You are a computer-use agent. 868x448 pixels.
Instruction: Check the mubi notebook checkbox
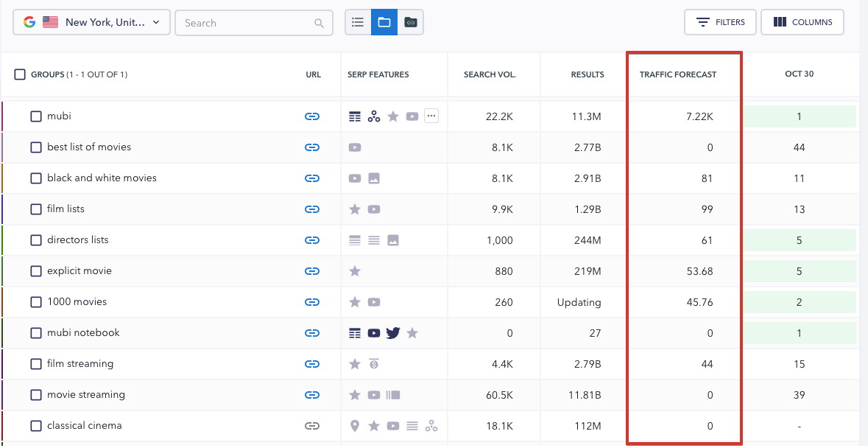[36, 333]
